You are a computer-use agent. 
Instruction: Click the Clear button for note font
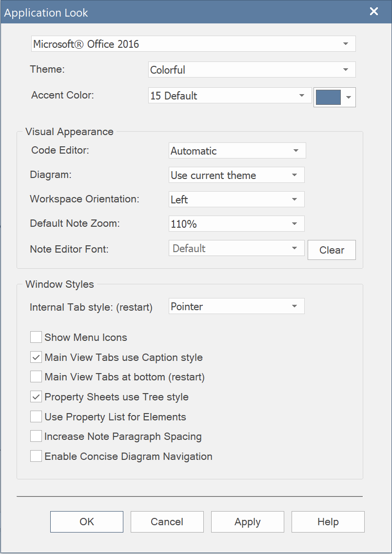pyautogui.click(x=332, y=250)
